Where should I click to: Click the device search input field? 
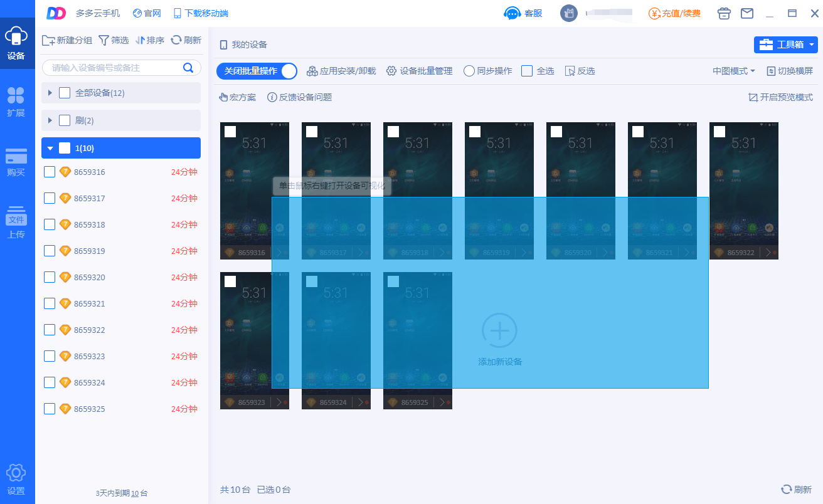tap(113, 68)
